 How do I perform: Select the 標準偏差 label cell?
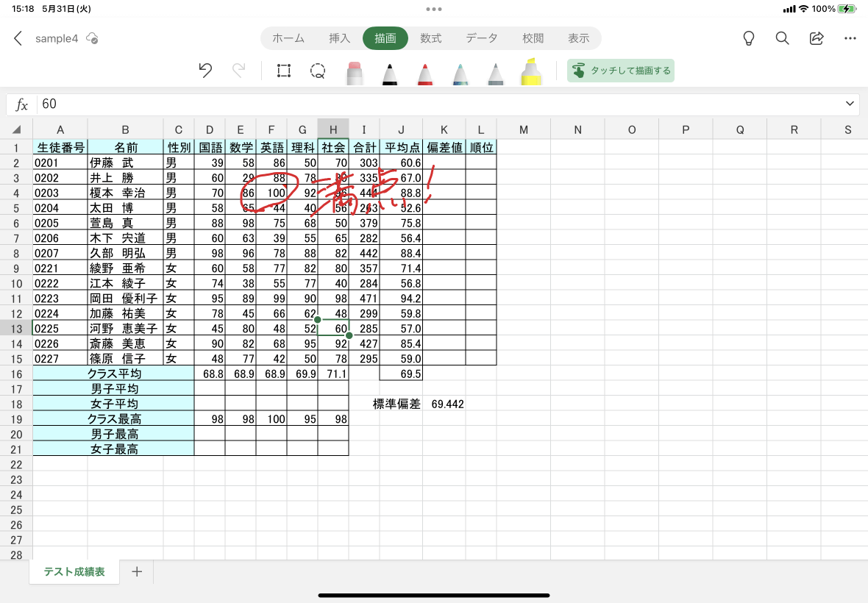point(396,404)
